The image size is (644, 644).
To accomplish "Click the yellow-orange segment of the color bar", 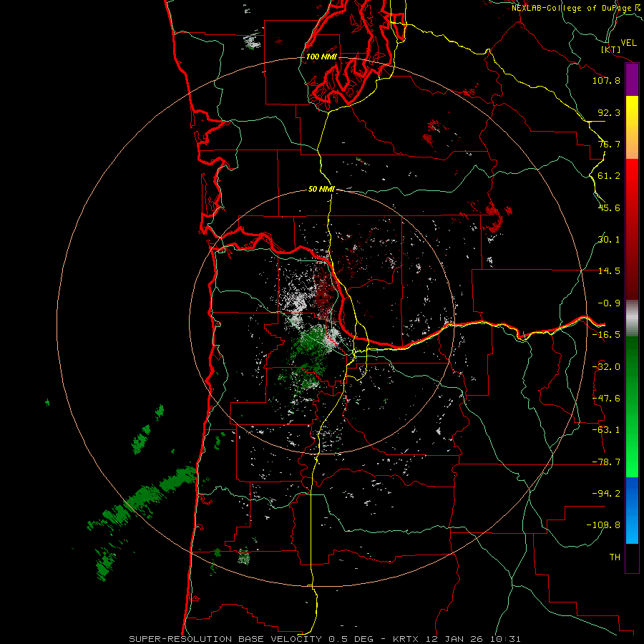I will tap(632, 127).
